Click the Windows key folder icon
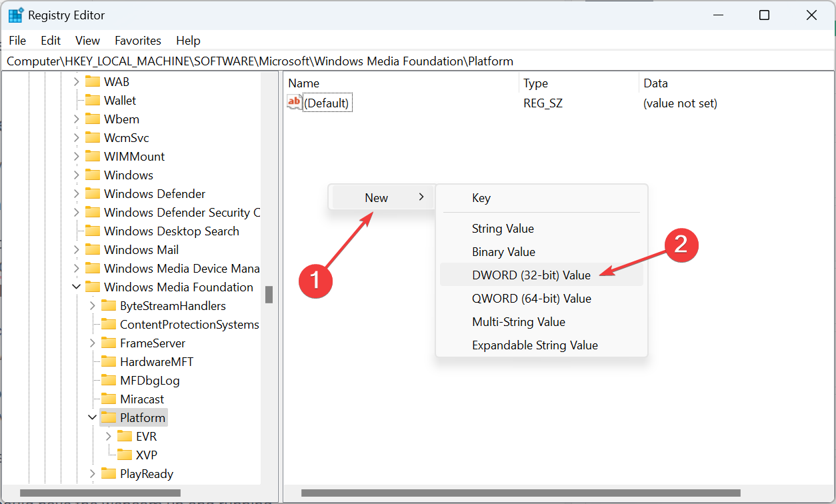Image resolution: width=836 pixels, height=504 pixels. [93, 175]
